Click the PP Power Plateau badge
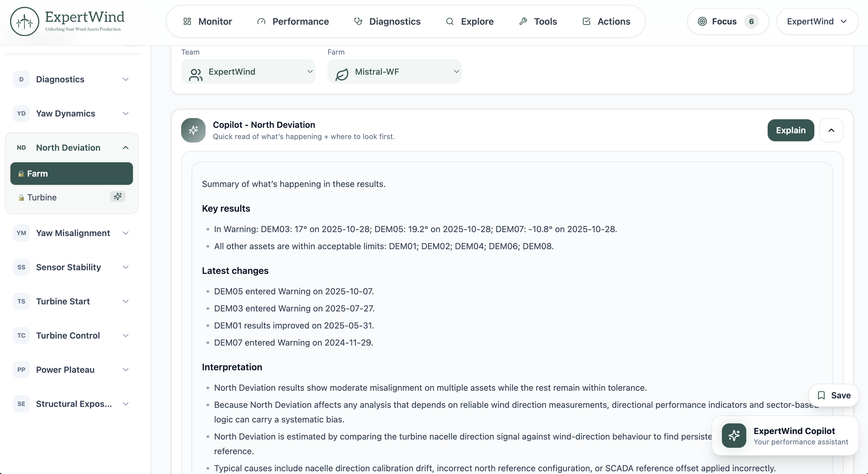 point(21,370)
